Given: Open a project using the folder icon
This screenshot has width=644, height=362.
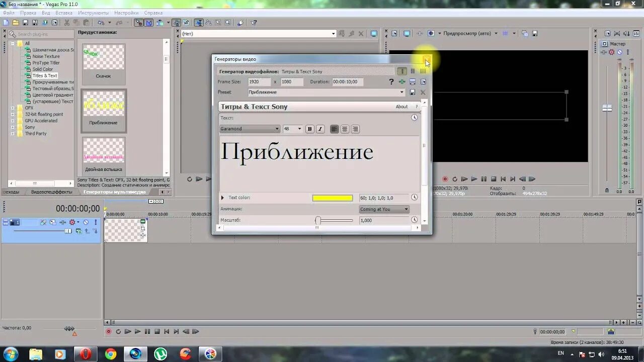Looking at the screenshot, I should click(x=16, y=23).
